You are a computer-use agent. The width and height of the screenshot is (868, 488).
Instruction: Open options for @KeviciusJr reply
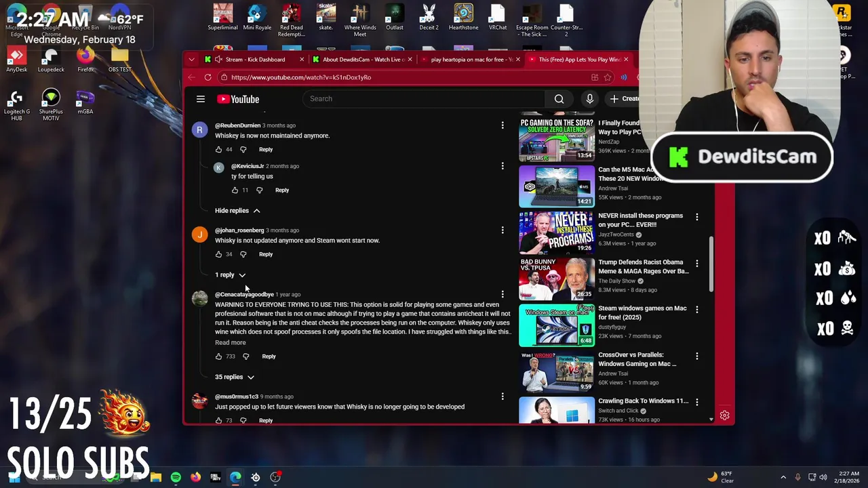pyautogui.click(x=502, y=166)
